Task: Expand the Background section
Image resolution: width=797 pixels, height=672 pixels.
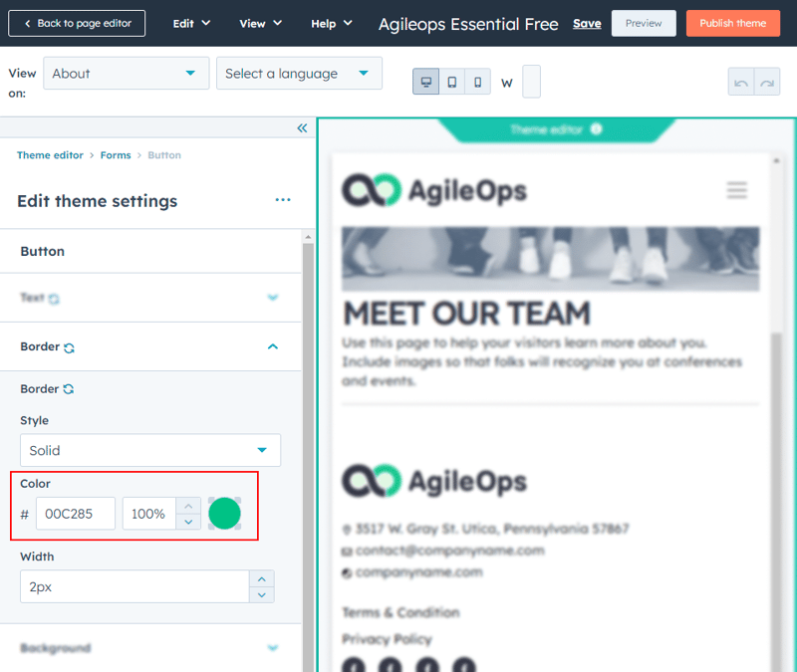Action: click(273, 648)
